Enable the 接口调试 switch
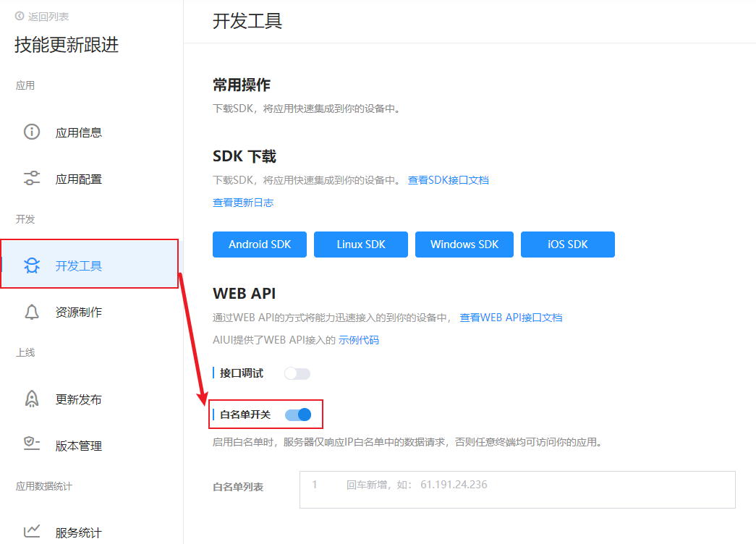This screenshot has height=544, width=756. (x=297, y=374)
